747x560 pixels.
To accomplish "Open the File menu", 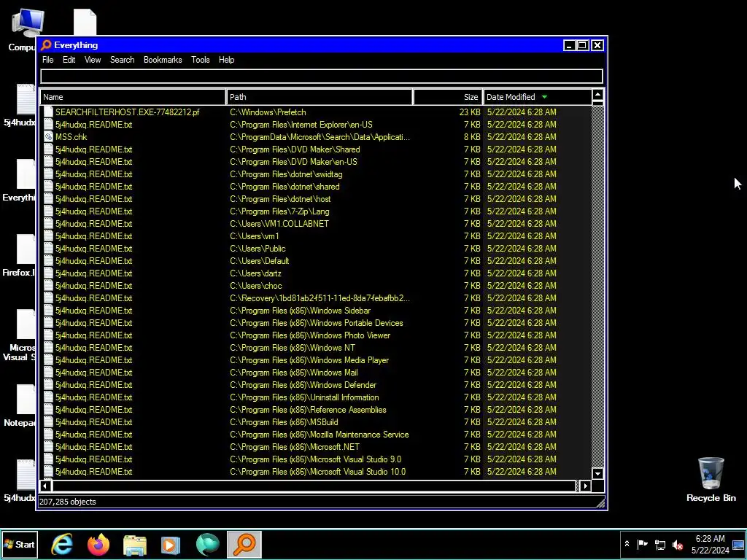I will pyautogui.click(x=47, y=60).
